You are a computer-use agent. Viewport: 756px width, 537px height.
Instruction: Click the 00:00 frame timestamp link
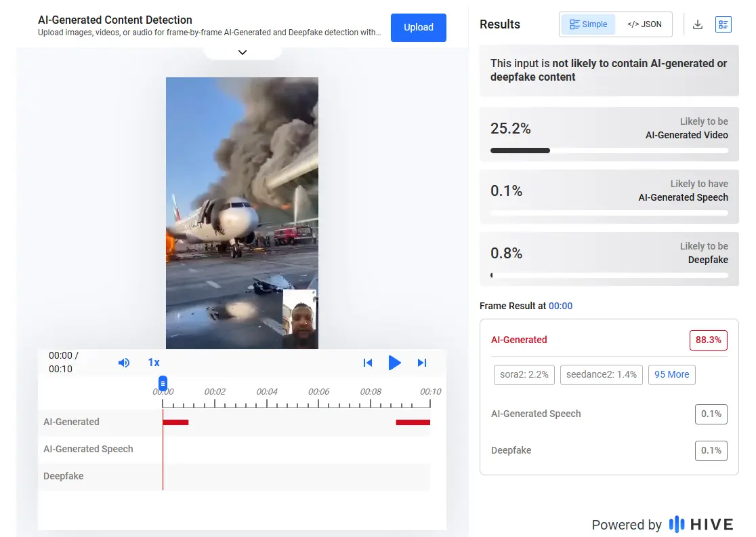tap(560, 306)
